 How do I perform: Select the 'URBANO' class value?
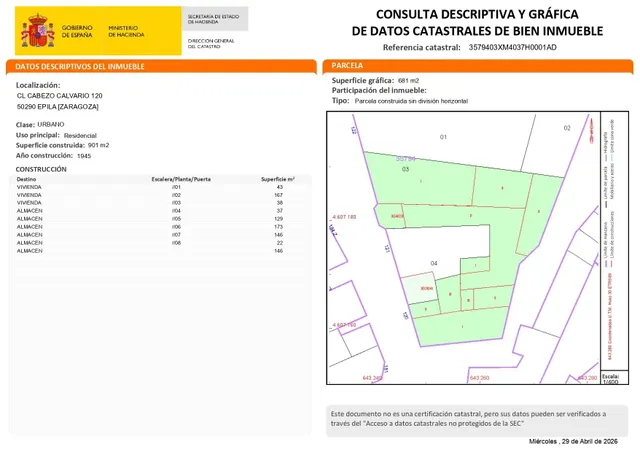coord(51,124)
